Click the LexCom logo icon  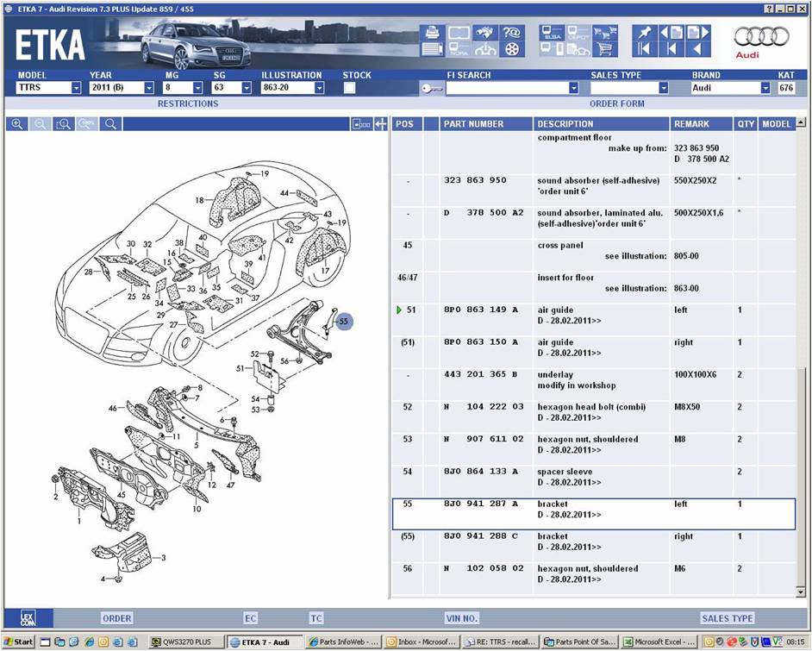click(x=28, y=618)
